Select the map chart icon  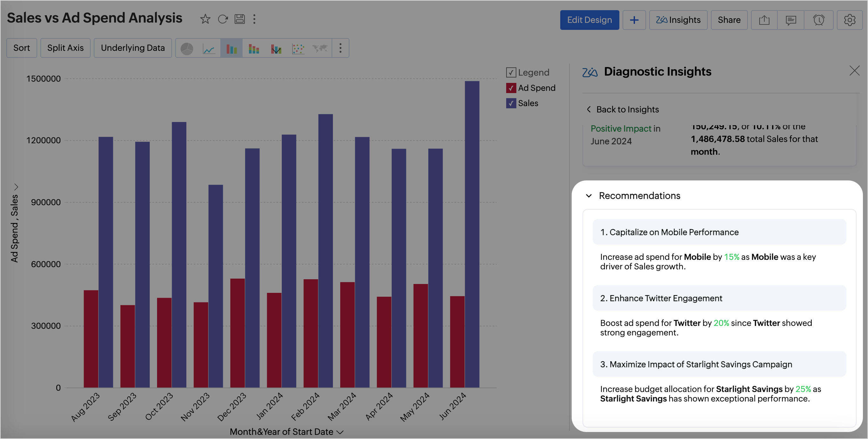(320, 49)
